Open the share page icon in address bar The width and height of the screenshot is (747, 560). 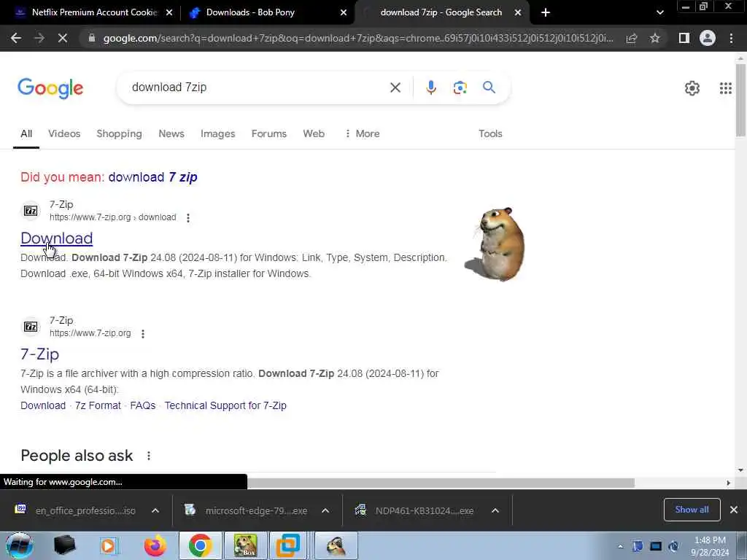[x=632, y=38]
